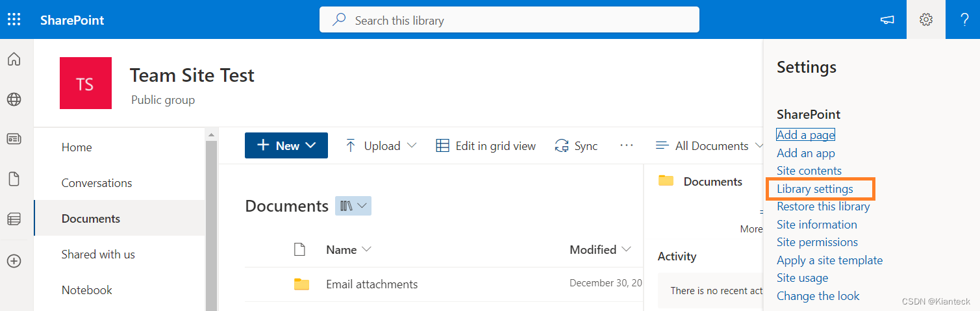Open Library settings link
The image size is (980, 311).
coord(815,189)
